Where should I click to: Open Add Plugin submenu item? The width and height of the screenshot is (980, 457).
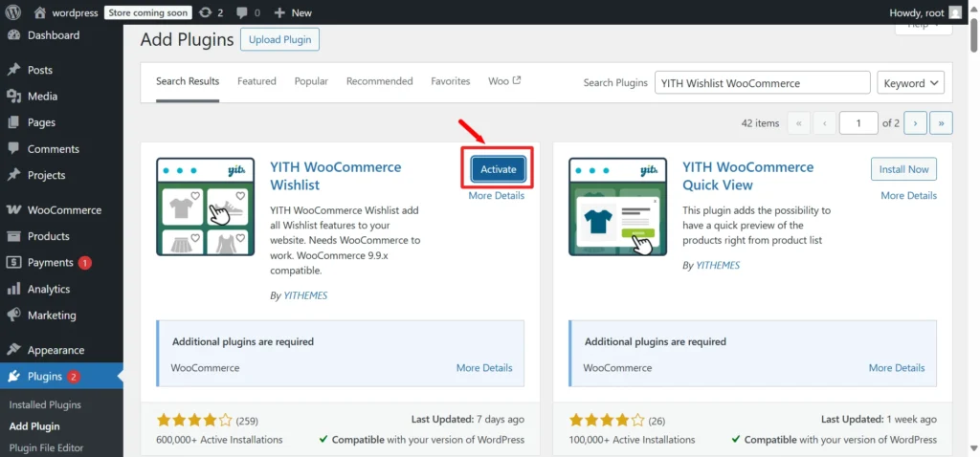pyautogui.click(x=34, y=426)
